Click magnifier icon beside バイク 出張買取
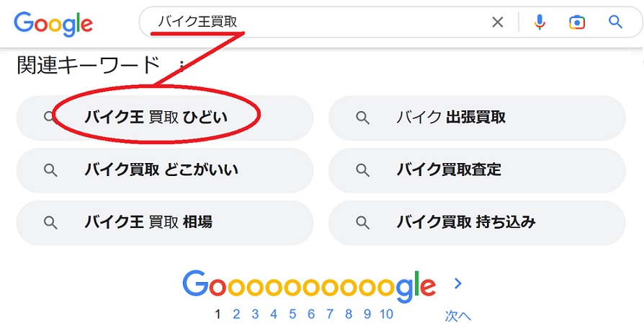Viewport: 644px width, 334px height. (362, 118)
